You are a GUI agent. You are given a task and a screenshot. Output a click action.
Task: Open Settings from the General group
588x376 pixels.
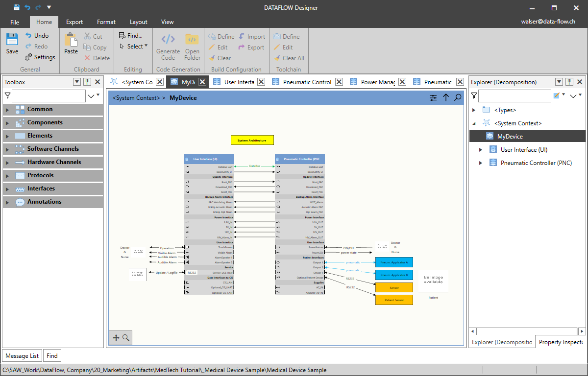(x=40, y=57)
